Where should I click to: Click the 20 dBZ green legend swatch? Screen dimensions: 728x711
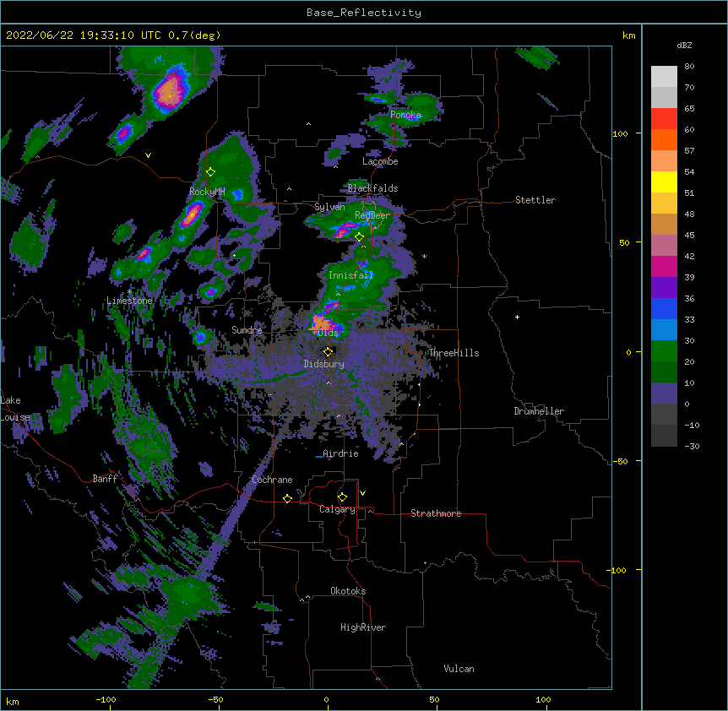[664, 351]
